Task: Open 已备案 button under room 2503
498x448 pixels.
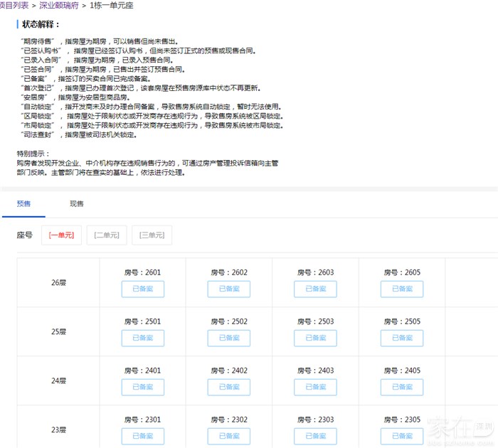Action: (315, 338)
